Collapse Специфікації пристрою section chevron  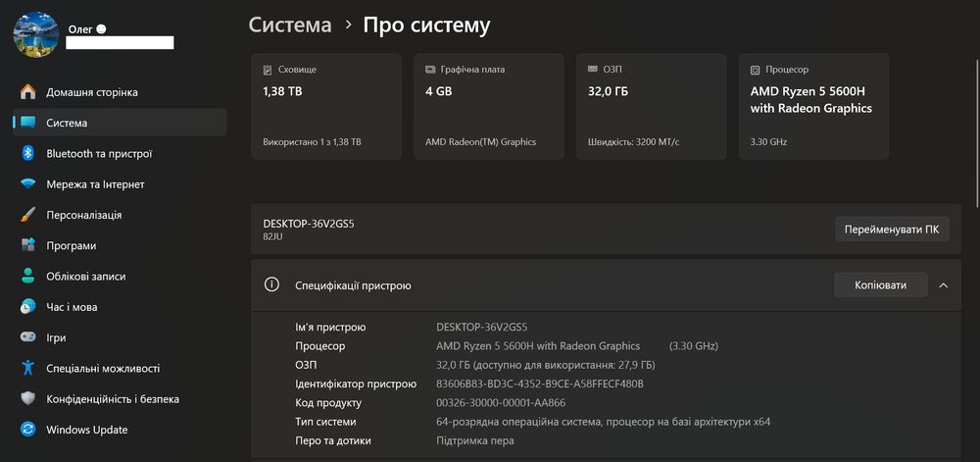click(x=944, y=285)
